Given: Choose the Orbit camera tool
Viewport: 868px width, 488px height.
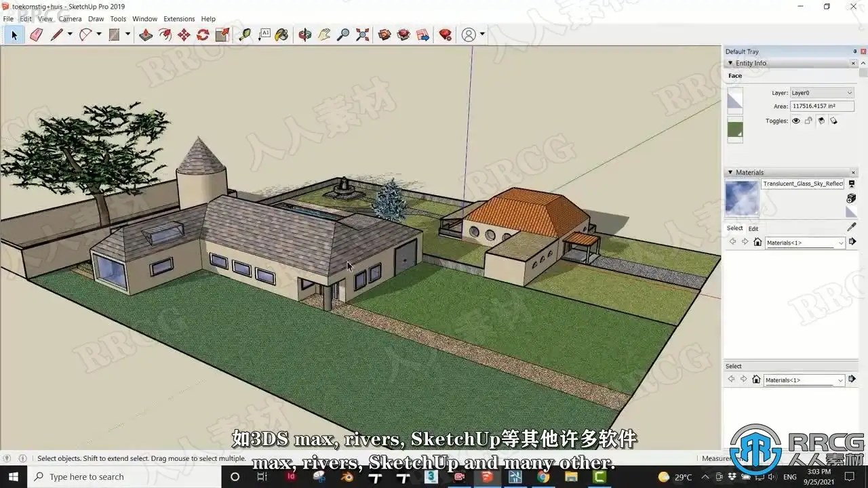Looking at the screenshot, I should (x=305, y=35).
